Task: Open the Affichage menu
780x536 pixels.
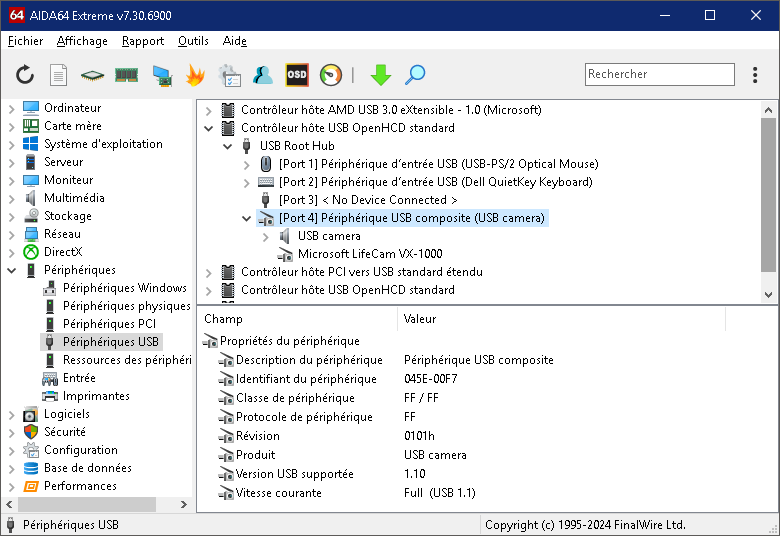Action: tap(82, 41)
